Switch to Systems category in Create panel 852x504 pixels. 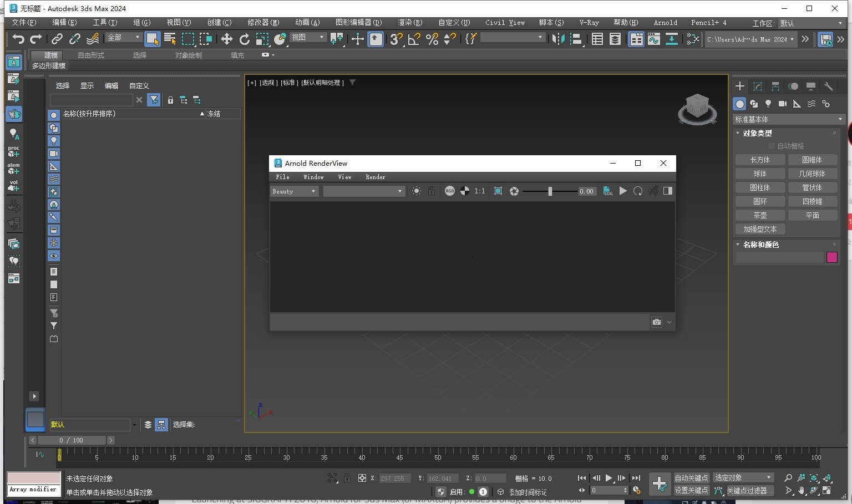pos(826,104)
